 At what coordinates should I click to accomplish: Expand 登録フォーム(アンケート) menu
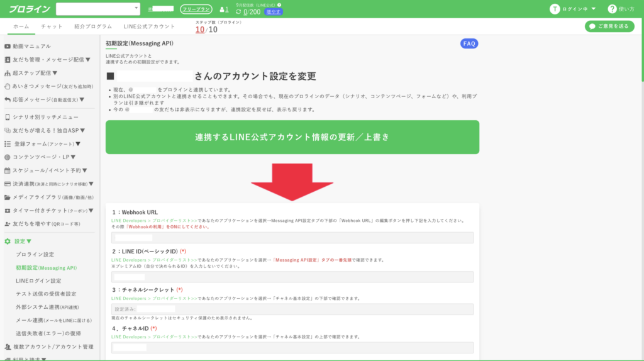click(x=47, y=144)
